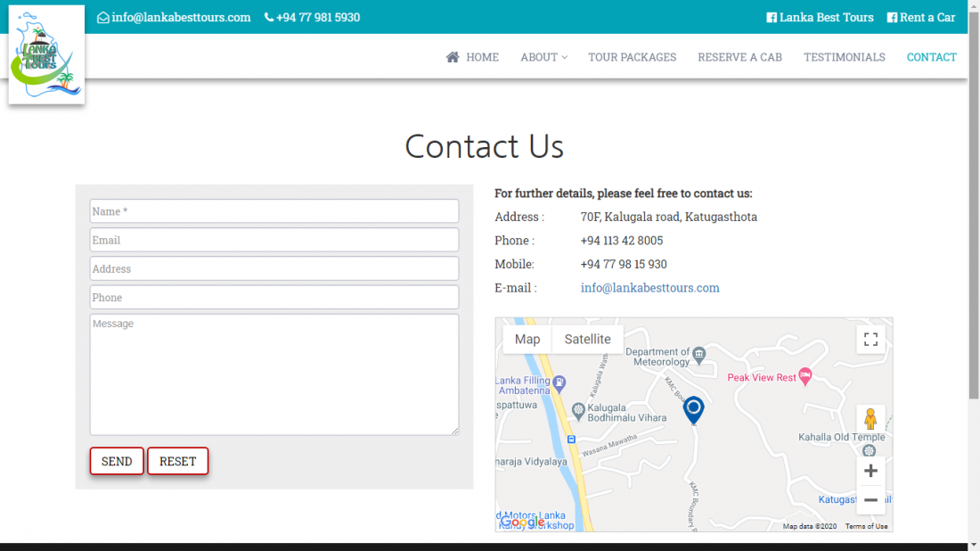Open the Reserve a Cab page

tap(739, 57)
